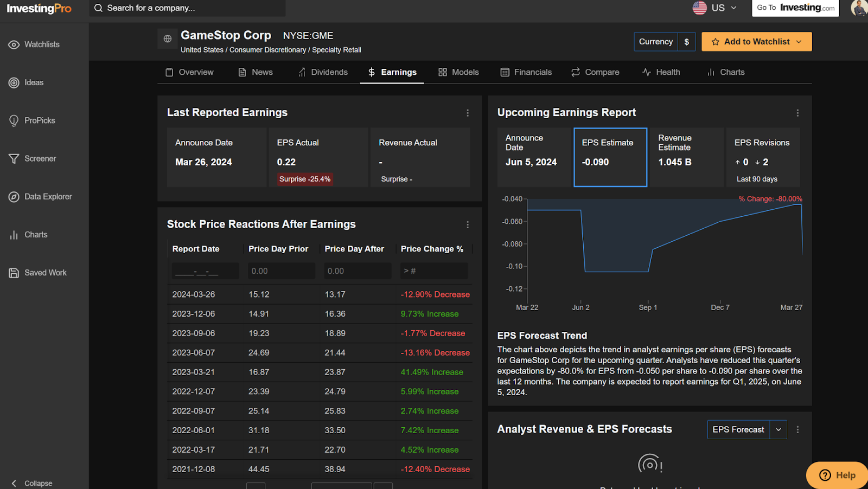Open Stock Price Reactions options menu
Screen dimensions: 868x489
tap(468, 224)
